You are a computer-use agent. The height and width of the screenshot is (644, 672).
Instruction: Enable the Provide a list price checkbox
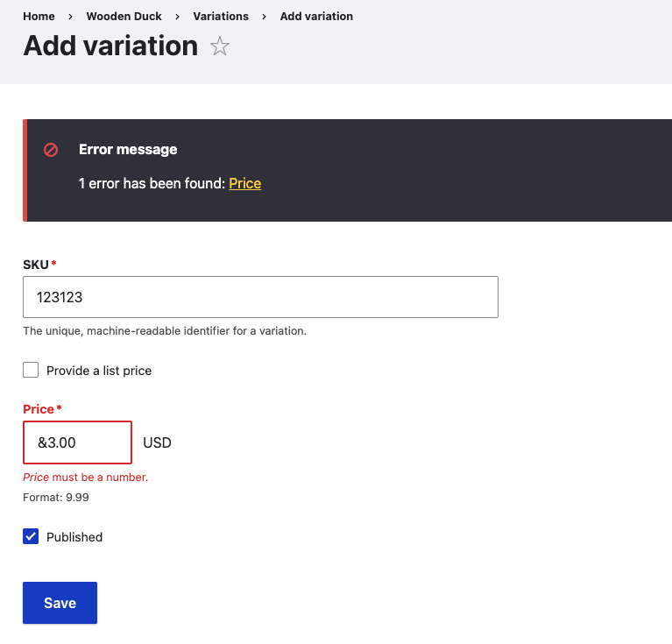pos(31,370)
